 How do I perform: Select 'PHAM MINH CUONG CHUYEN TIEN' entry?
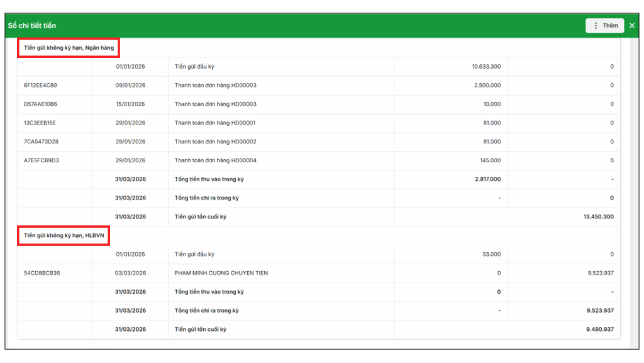(x=221, y=273)
